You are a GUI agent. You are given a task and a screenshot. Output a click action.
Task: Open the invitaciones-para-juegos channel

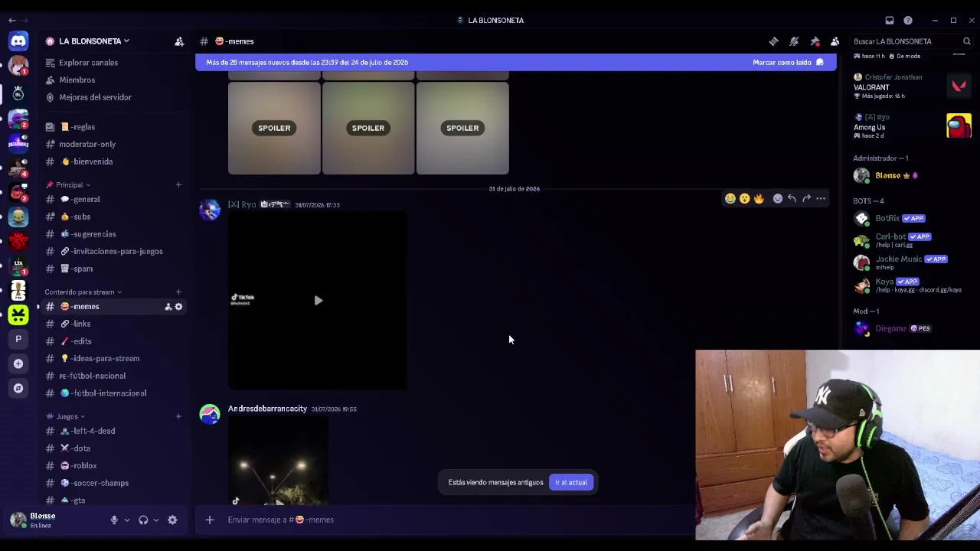[x=115, y=251]
